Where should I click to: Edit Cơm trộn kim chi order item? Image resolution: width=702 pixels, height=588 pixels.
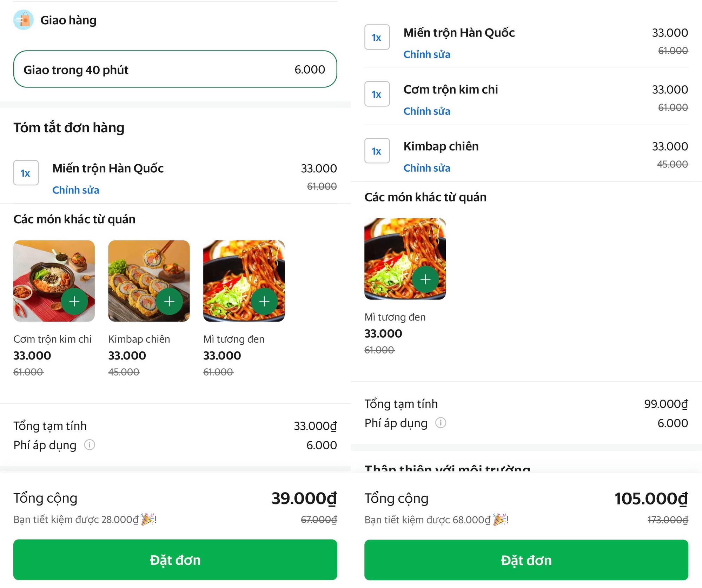[427, 111]
